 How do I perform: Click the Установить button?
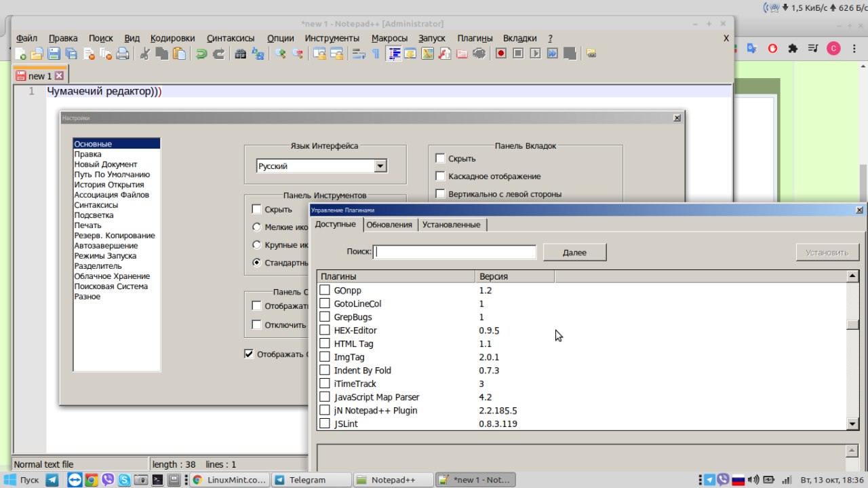[827, 252]
